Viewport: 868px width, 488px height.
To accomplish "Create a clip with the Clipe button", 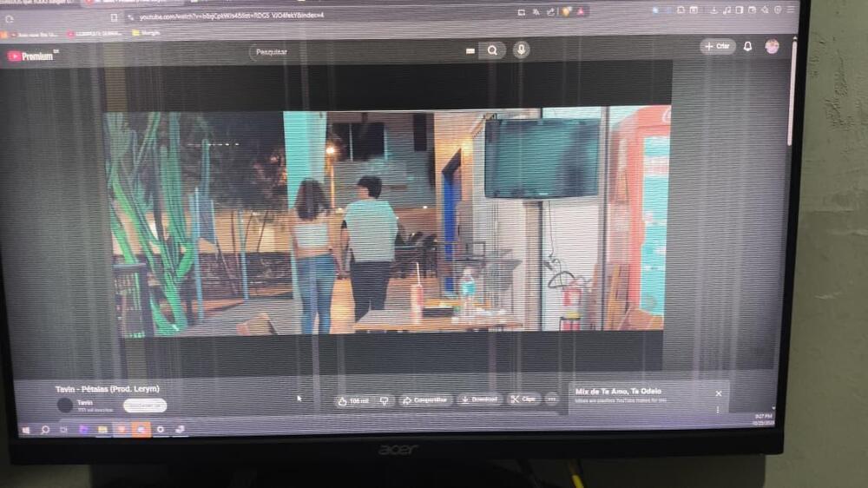I will pos(523,399).
